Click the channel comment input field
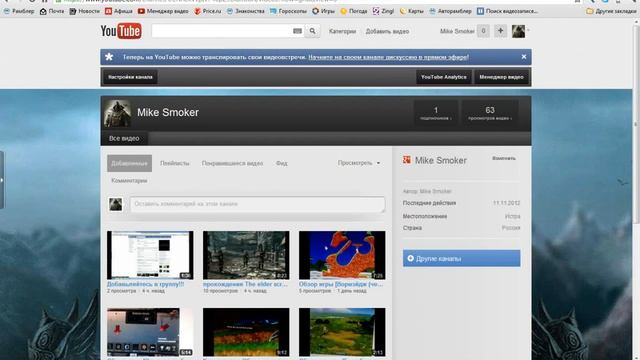Viewport: 640px width, 360px height. click(x=257, y=204)
